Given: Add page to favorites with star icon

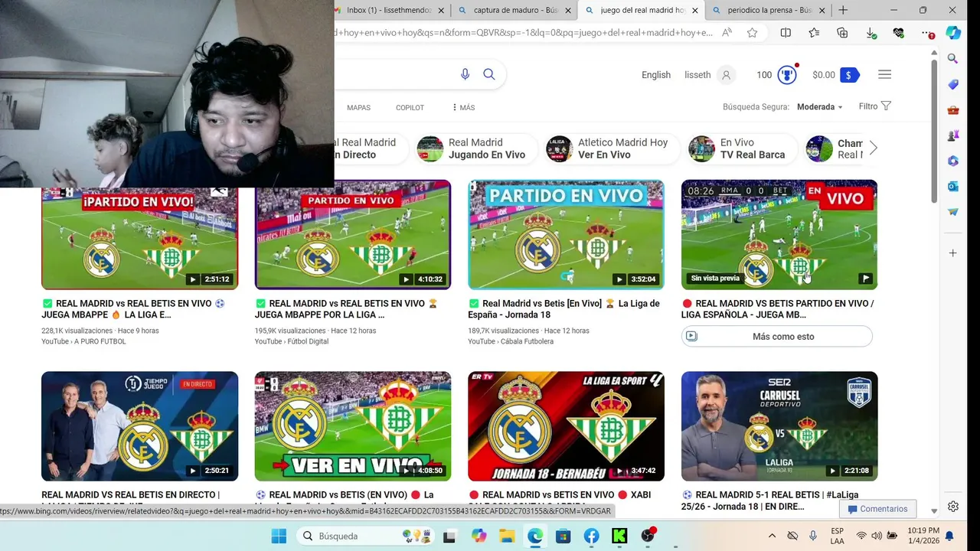Looking at the screenshot, I should [753, 33].
